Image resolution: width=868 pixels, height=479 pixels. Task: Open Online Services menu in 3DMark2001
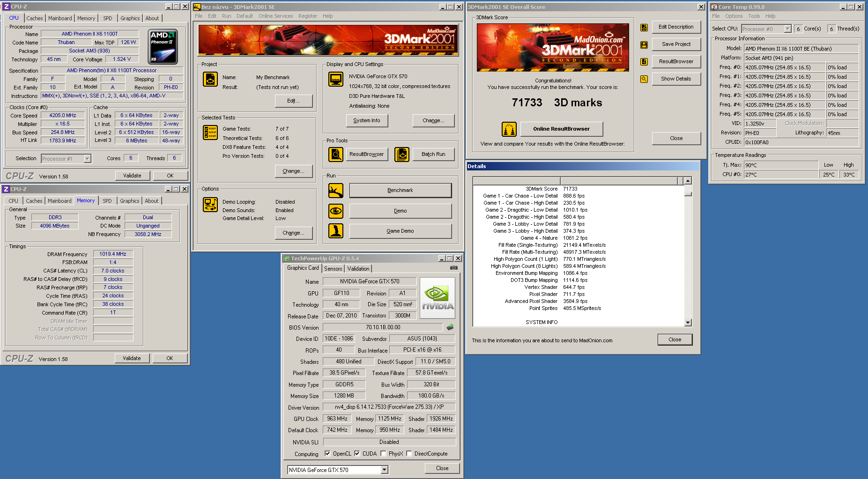tap(275, 16)
